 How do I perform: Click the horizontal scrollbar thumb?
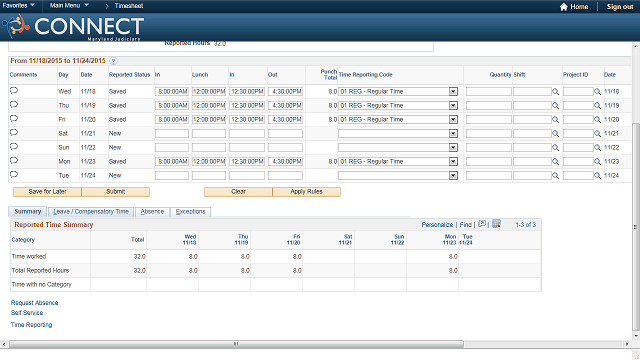pos(236,344)
